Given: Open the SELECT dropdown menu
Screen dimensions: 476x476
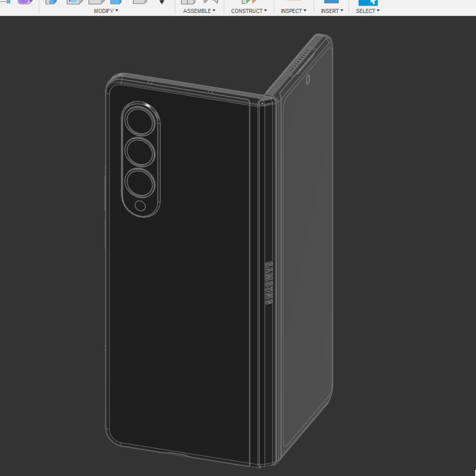Looking at the screenshot, I should coord(368,11).
